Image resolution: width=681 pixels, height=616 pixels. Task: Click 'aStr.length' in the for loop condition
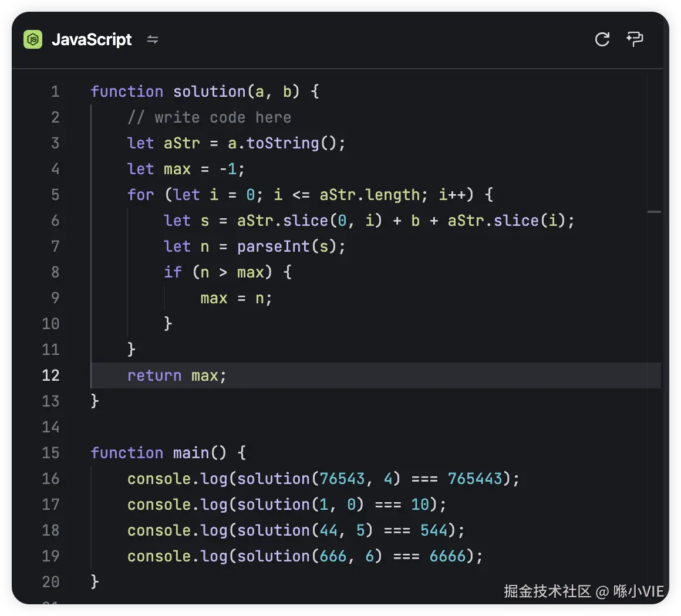[x=370, y=195]
